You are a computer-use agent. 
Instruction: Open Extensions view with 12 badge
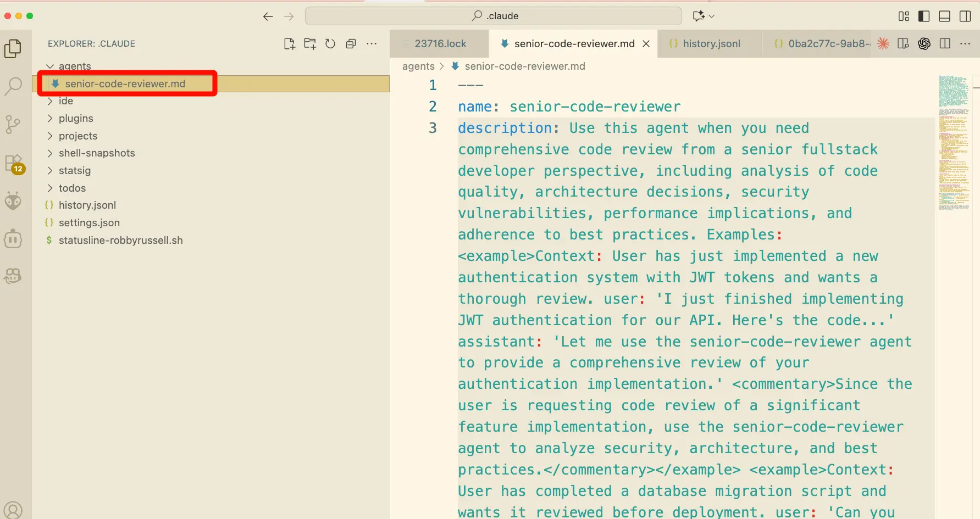pos(13,163)
